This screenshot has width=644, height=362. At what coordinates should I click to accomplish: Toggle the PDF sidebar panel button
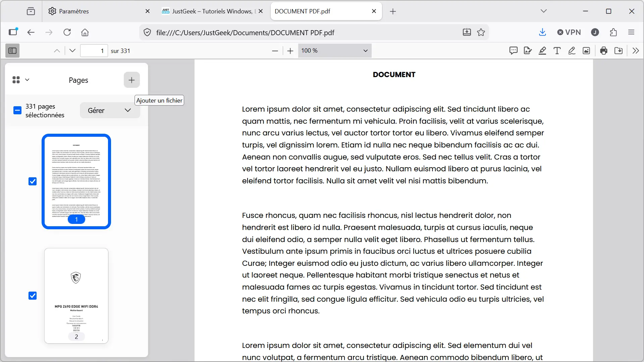coord(12,51)
